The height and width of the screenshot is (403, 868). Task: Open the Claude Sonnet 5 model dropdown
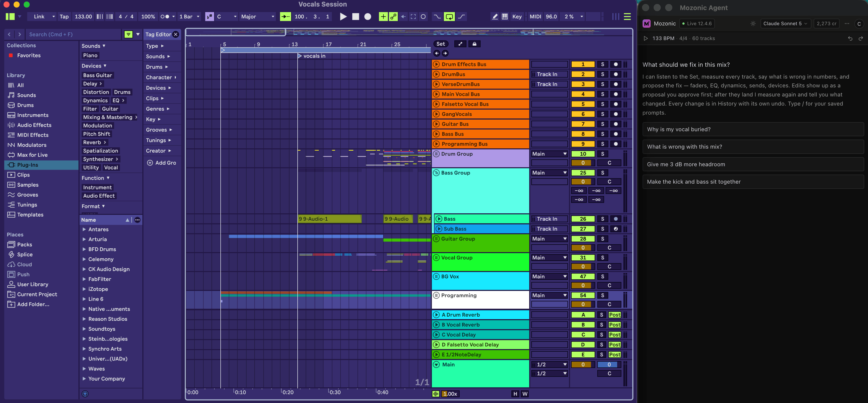click(x=785, y=24)
